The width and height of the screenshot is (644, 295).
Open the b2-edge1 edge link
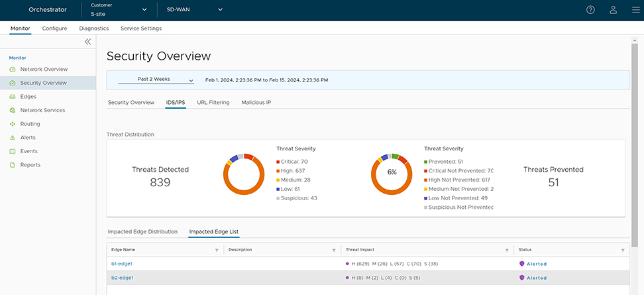(x=122, y=278)
